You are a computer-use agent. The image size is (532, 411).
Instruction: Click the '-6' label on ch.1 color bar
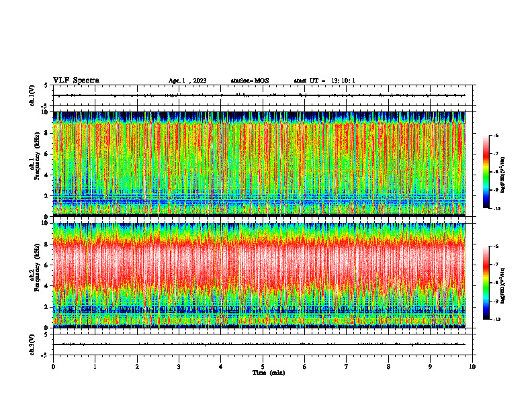pyautogui.click(x=496, y=135)
